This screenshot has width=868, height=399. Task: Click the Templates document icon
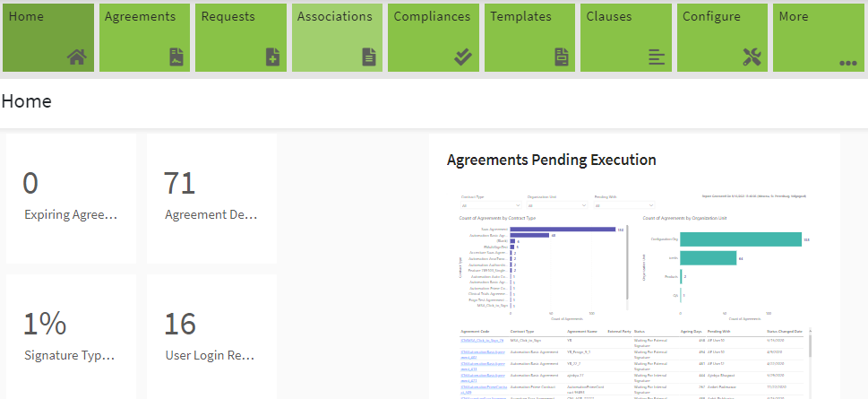click(562, 57)
